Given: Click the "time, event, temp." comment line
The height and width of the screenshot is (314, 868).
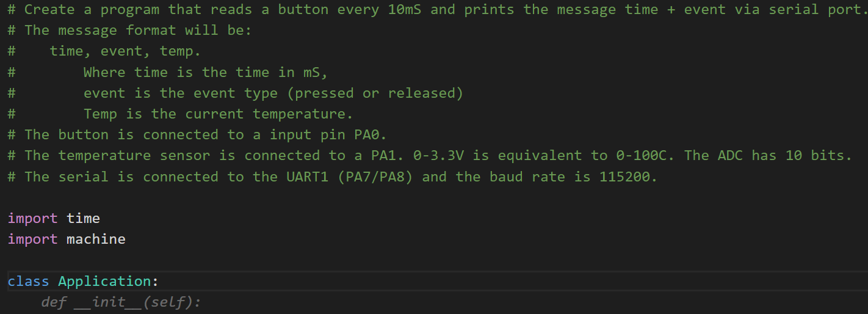Looking at the screenshot, I should 125,51.
